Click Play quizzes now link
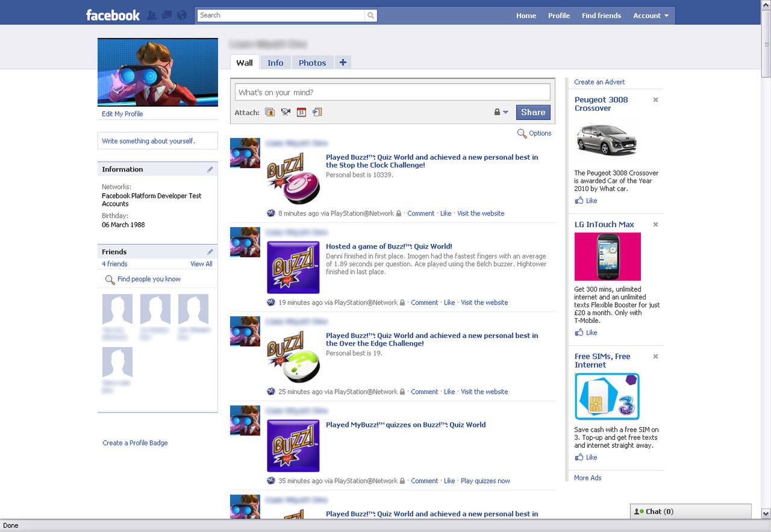The height and width of the screenshot is (532, 771). (485, 481)
